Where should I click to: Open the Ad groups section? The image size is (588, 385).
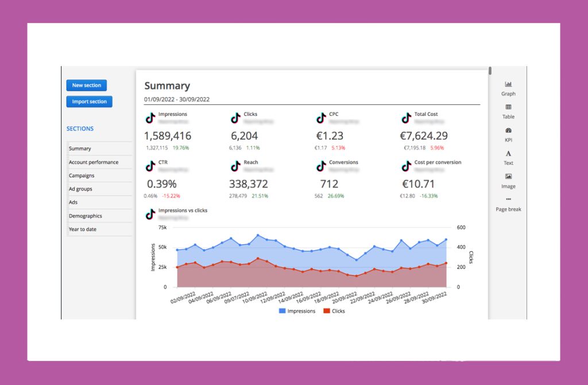(80, 189)
